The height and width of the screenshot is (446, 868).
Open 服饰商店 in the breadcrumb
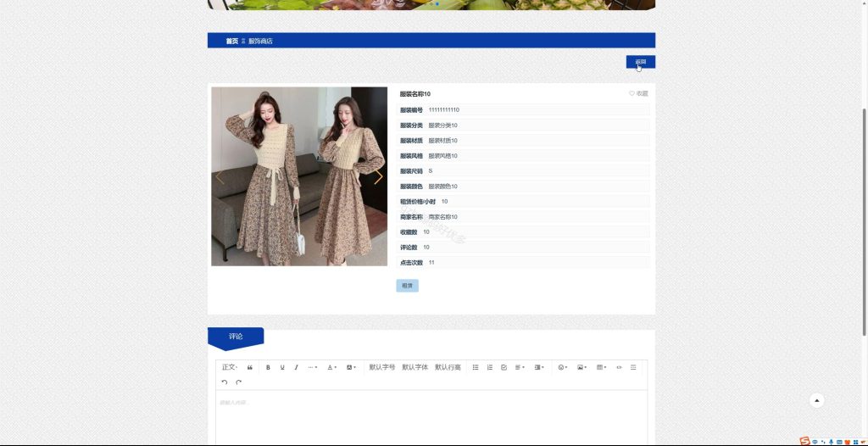point(260,41)
